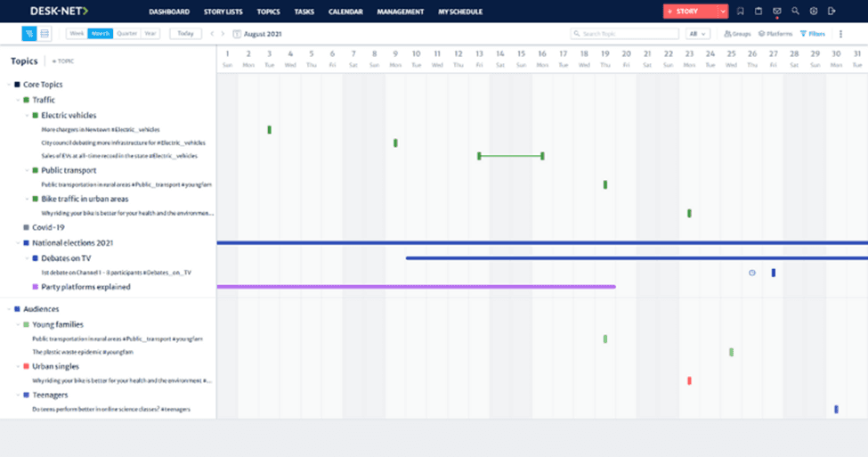Open the settings gear icon
The image size is (868, 457).
pos(814,12)
